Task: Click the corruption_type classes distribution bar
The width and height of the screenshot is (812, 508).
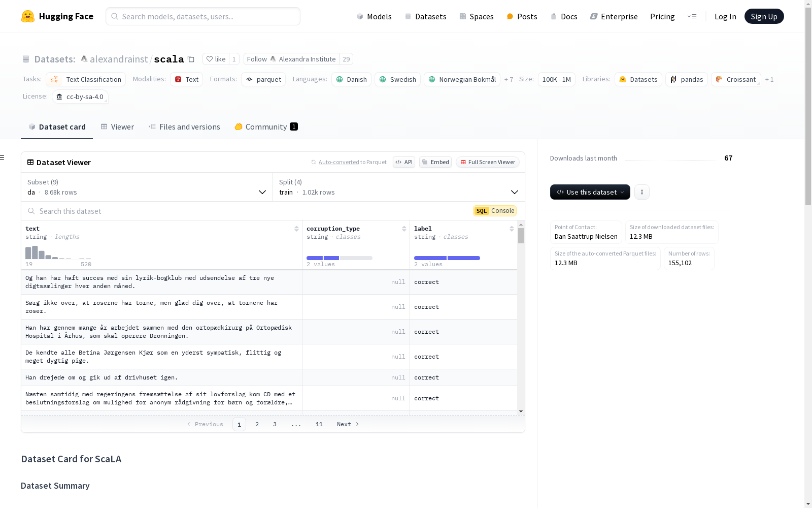Action: pyautogui.click(x=340, y=258)
